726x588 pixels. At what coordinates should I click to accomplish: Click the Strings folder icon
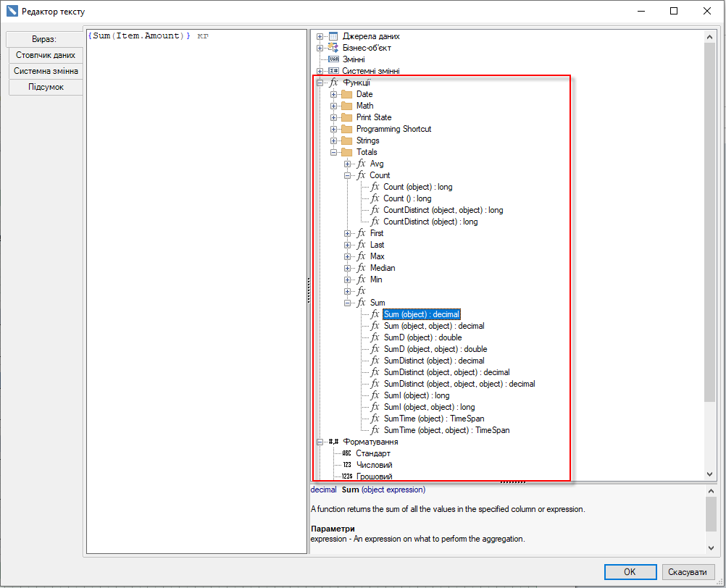[x=346, y=140]
